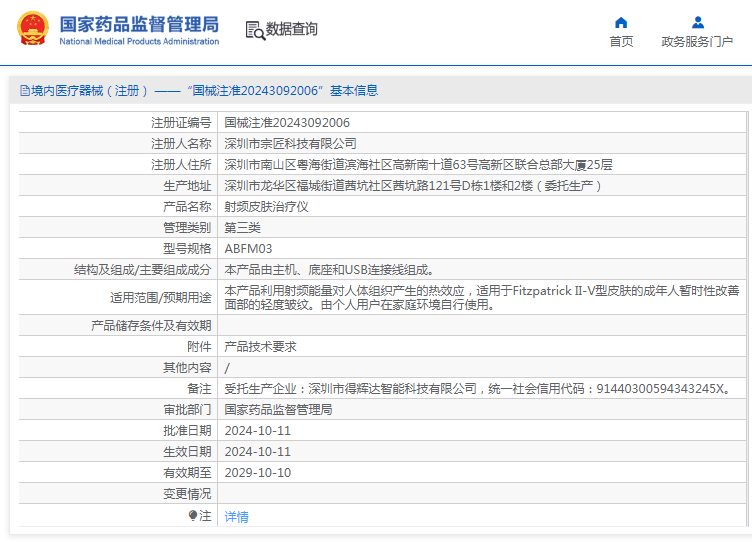Click the document icon before 境内医疗器械
Viewport: 752px width, 542px height.
pyautogui.click(x=24, y=91)
